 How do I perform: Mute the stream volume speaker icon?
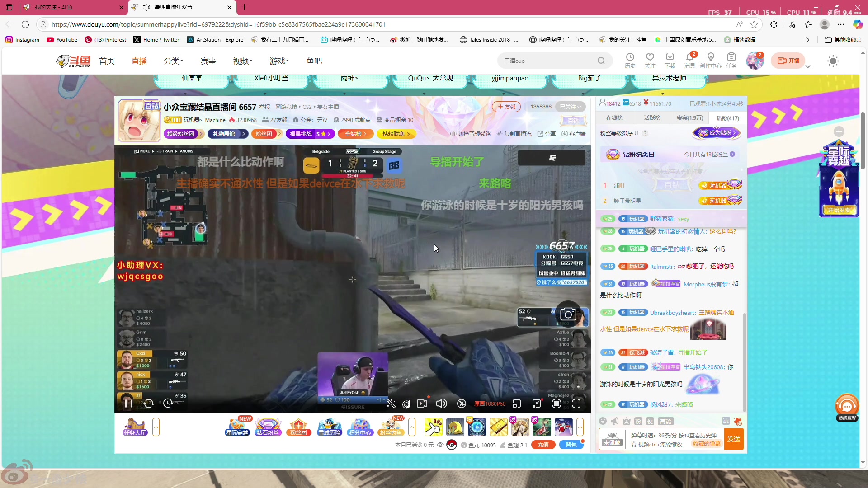(x=441, y=404)
